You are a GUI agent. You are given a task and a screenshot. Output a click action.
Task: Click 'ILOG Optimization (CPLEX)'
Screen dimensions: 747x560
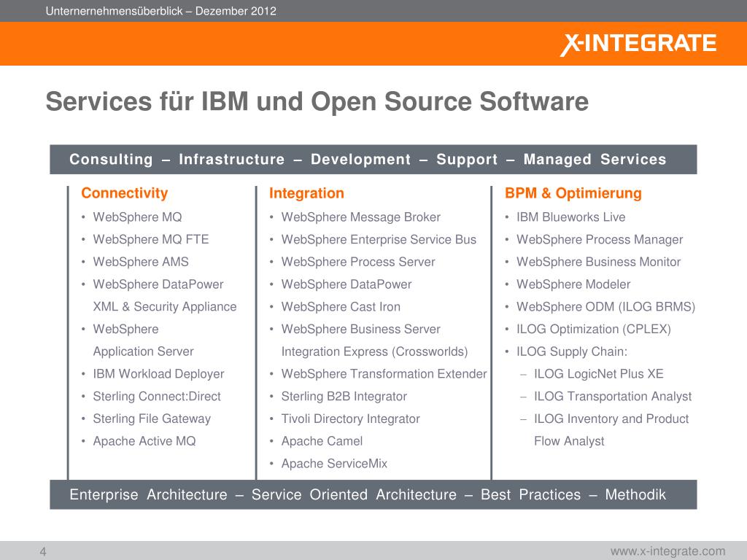(x=594, y=329)
